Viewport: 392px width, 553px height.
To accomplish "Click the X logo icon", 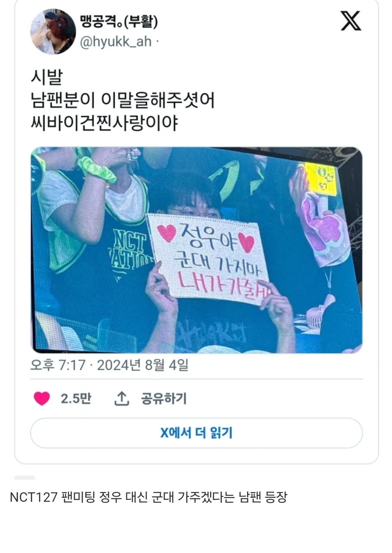I will click(x=351, y=21).
